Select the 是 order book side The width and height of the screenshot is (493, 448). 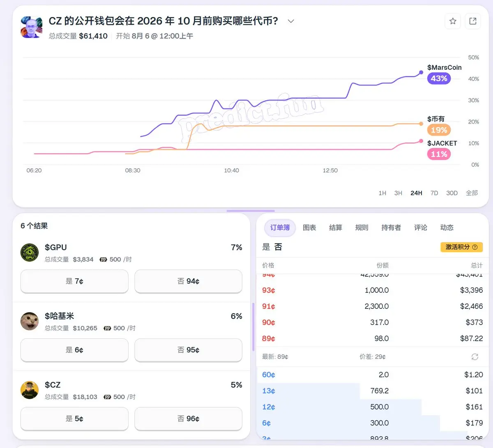click(x=266, y=247)
